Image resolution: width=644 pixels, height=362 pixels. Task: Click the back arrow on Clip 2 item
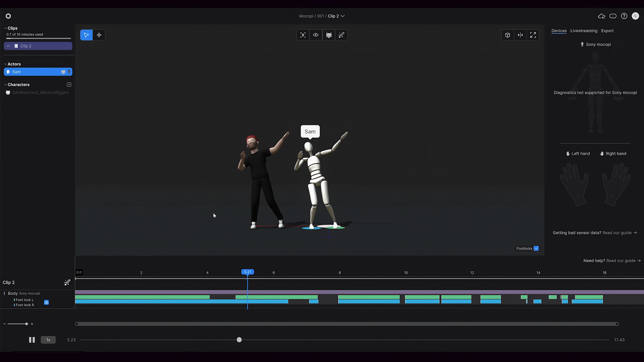pyautogui.click(x=9, y=46)
